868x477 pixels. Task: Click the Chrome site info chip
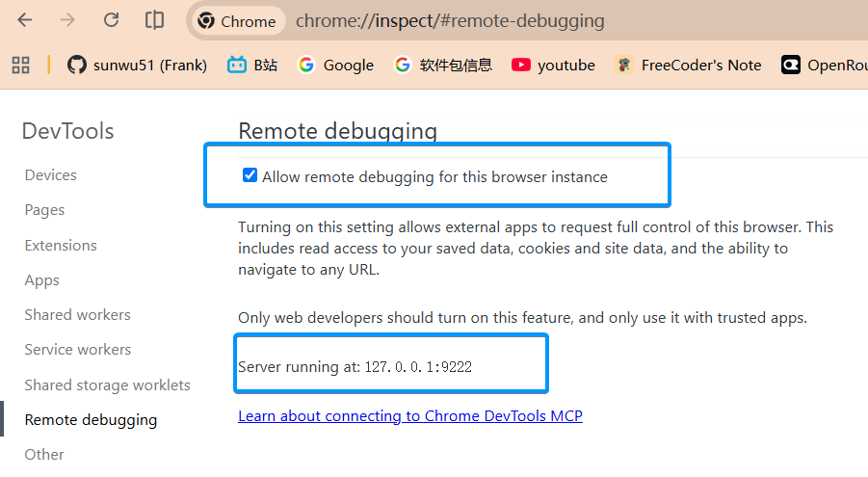238,21
